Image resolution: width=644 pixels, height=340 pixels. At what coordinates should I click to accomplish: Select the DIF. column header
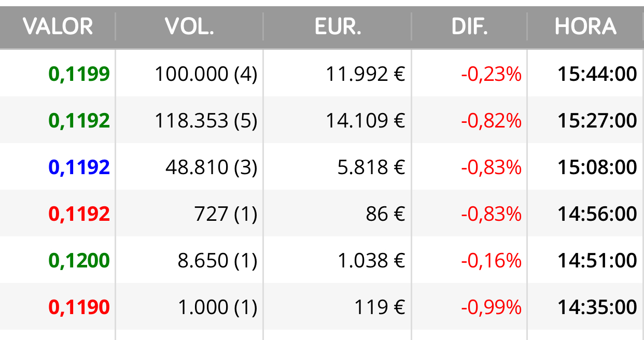[x=470, y=26]
